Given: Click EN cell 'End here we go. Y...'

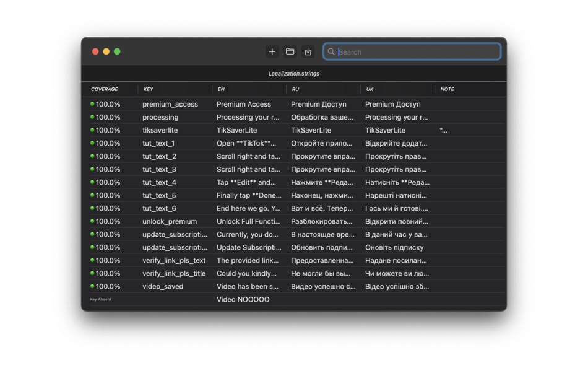Looking at the screenshot, I should (x=249, y=208).
